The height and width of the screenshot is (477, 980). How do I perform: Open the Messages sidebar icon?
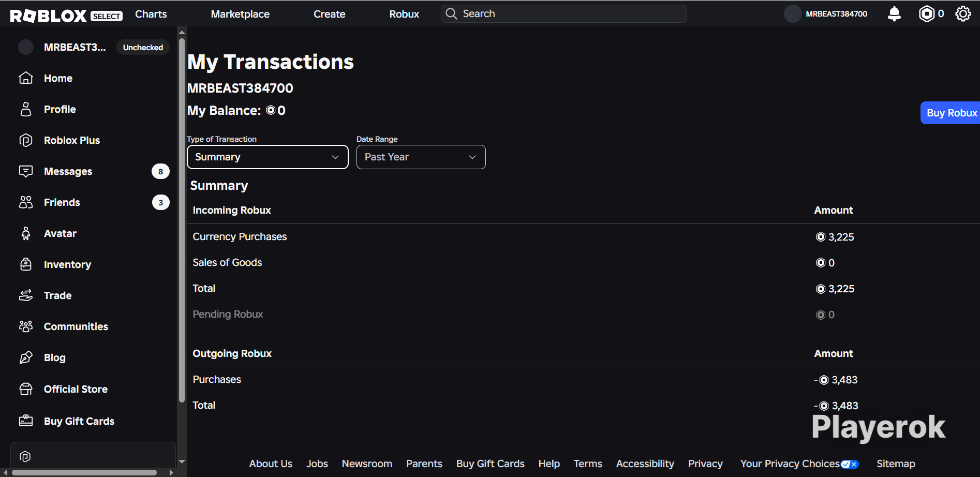[26, 171]
